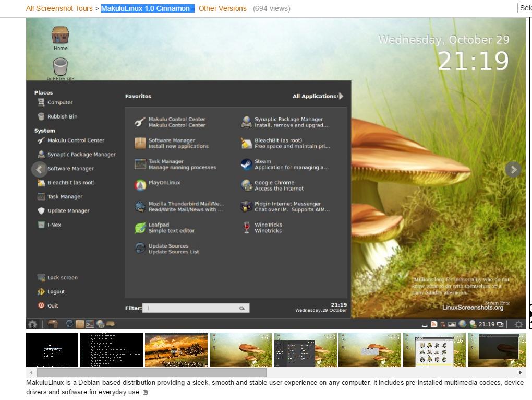Open the Select dropdown at page top
Screen dimensions: 532x400
pyautogui.click(x=525, y=8)
